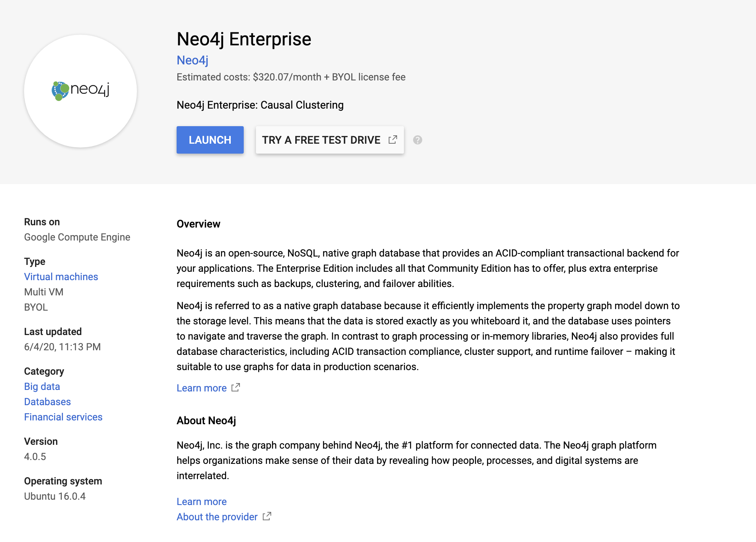Select the version value 4.0.5
The height and width of the screenshot is (542, 756).
[x=35, y=457]
